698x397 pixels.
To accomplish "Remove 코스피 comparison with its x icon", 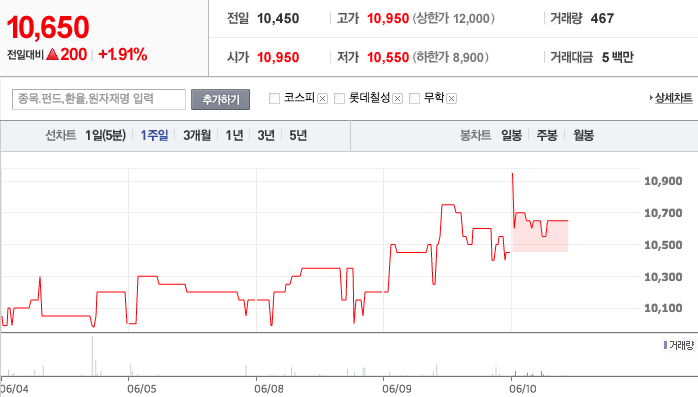I will [x=323, y=99].
